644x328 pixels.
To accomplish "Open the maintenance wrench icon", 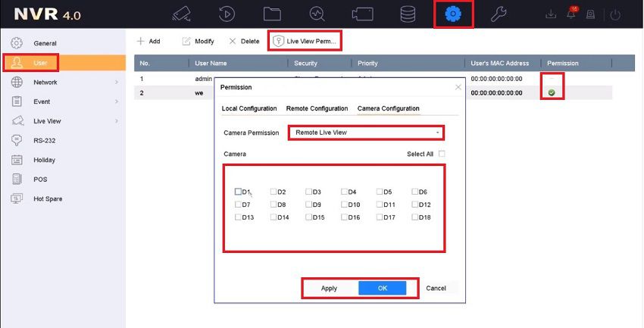I will click(x=499, y=15).
